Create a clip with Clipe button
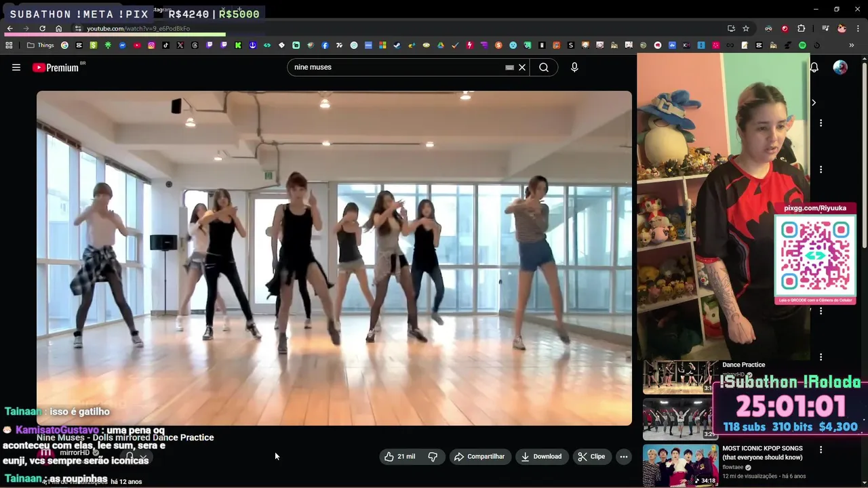This screenshot has width=868, height=488. click(591, 456)
